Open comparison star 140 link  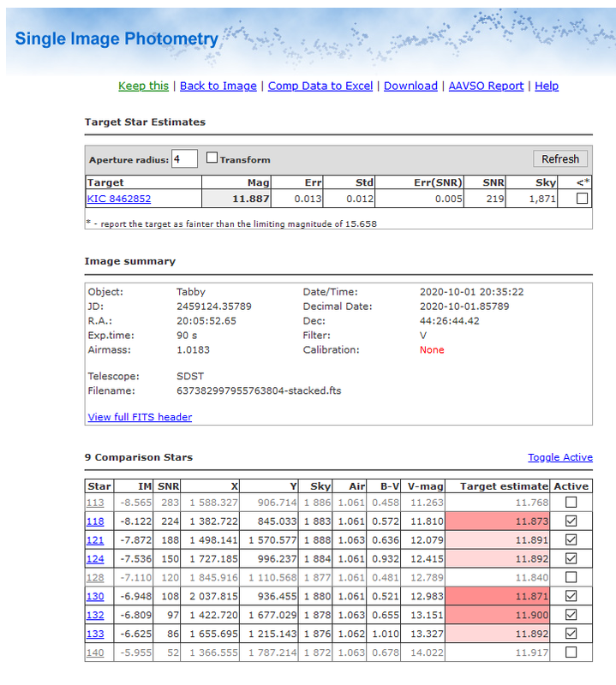[95, 653]
